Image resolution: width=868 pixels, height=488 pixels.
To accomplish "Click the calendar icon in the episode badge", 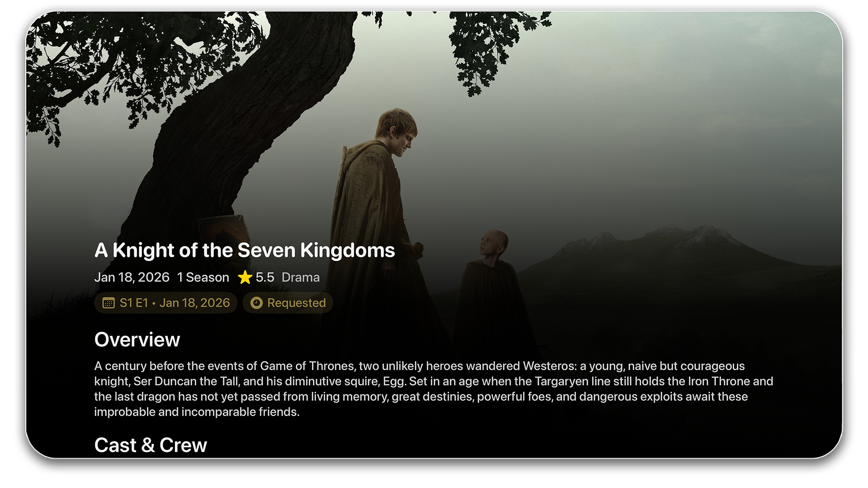I will (x=108, y=303).
